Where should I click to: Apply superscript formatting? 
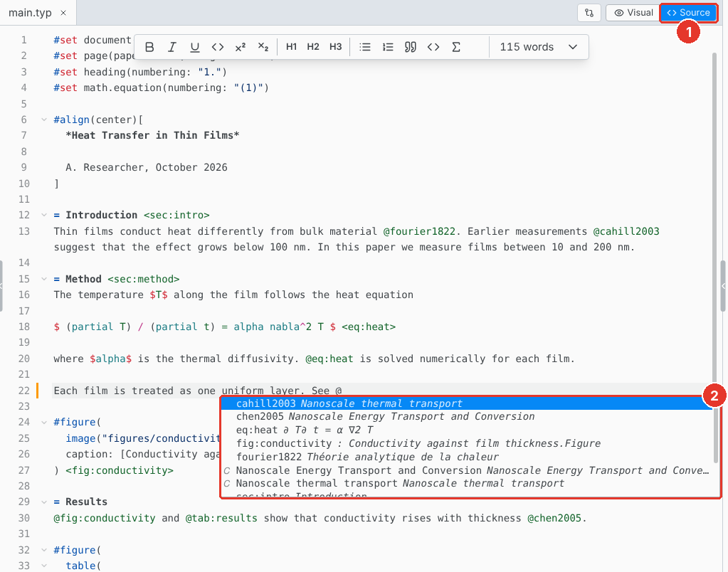tap(241, 47)
